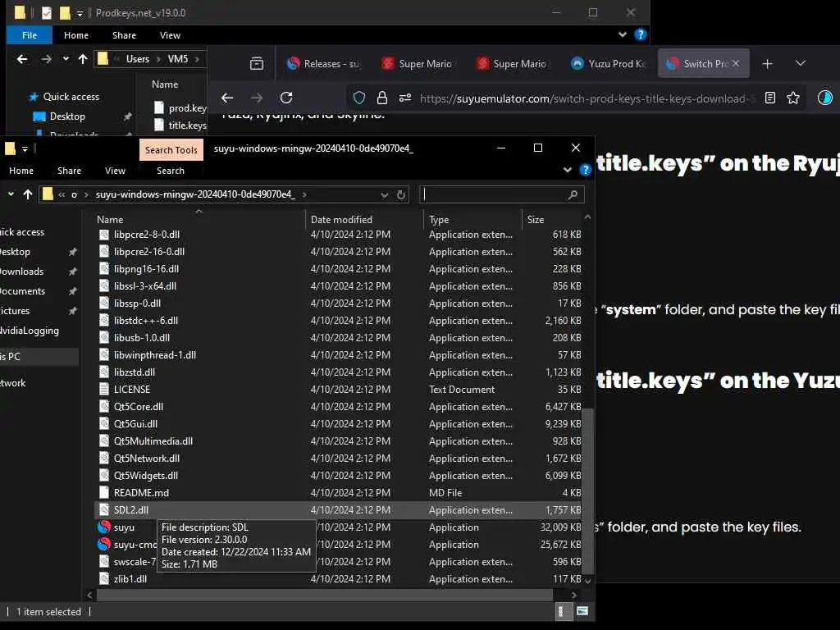Screen dimensions: 840x630
Task: Open File menu in Prodkeys.net window
Action: coord(30,34)
